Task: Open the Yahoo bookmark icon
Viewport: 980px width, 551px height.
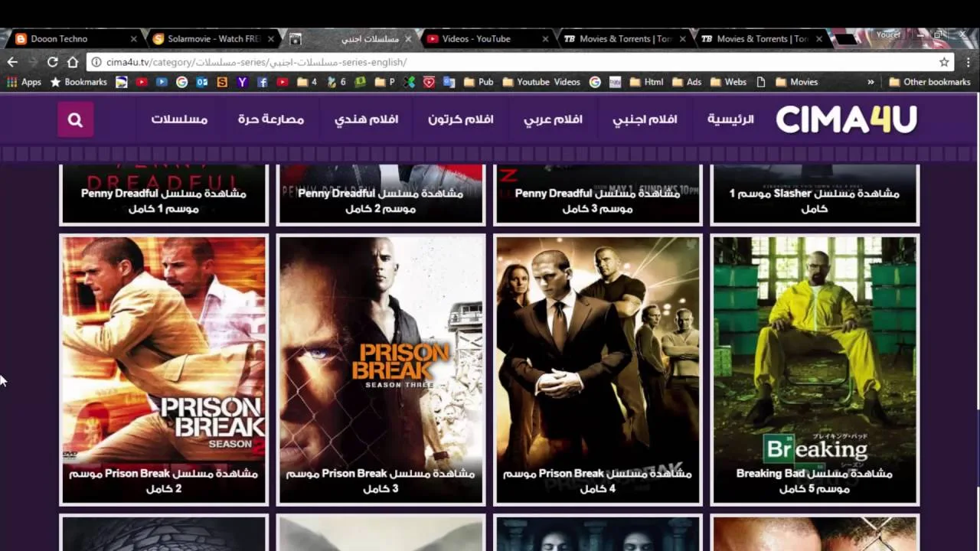Action: (242, 82)
